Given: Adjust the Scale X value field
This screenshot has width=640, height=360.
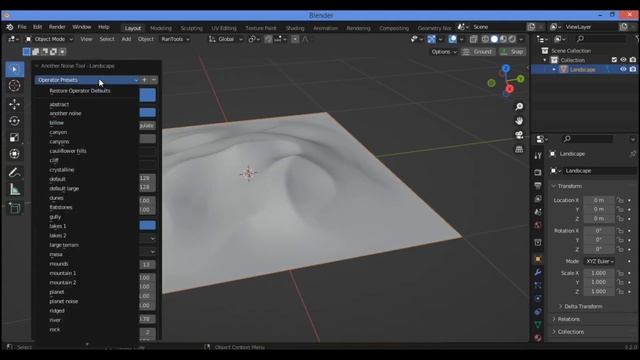Looking at the screenshot, I should 599,273.
